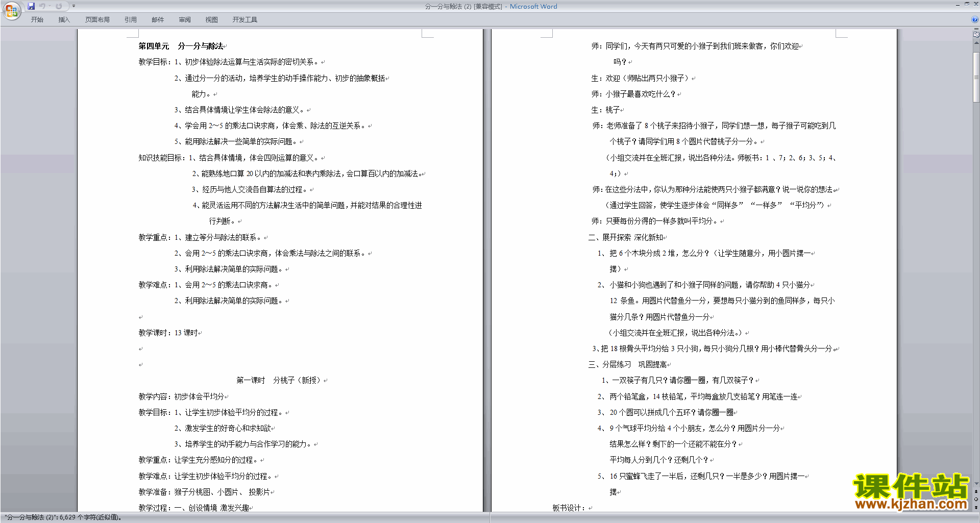
Task: Click the vertical scrollbar up arrow
Action: 976,43
